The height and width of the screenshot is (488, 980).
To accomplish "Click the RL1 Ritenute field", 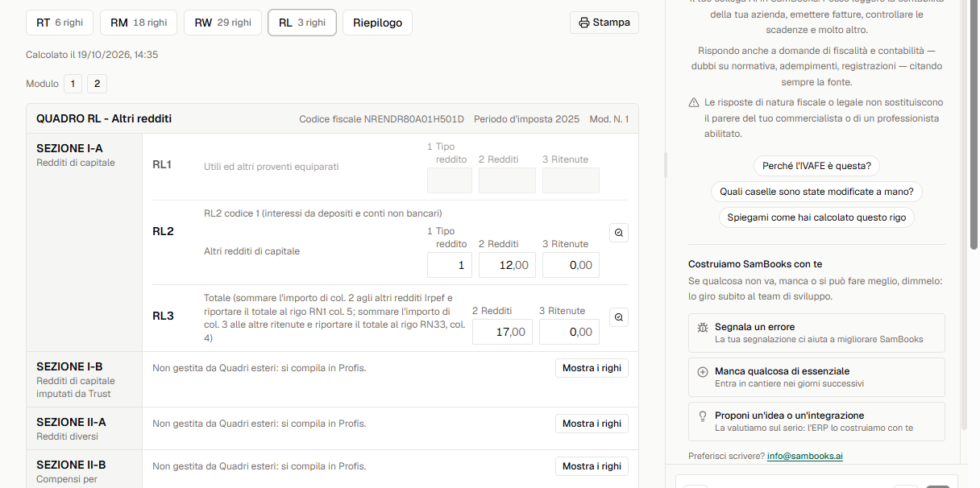I will [571, 180].
